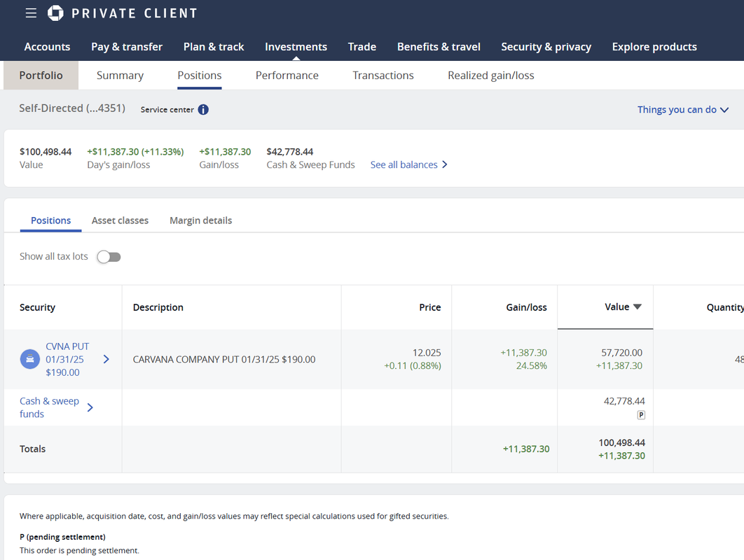Sort by the Gain/loss column header
The width and height of the screenshot is (744, 560).
(526, 307)
